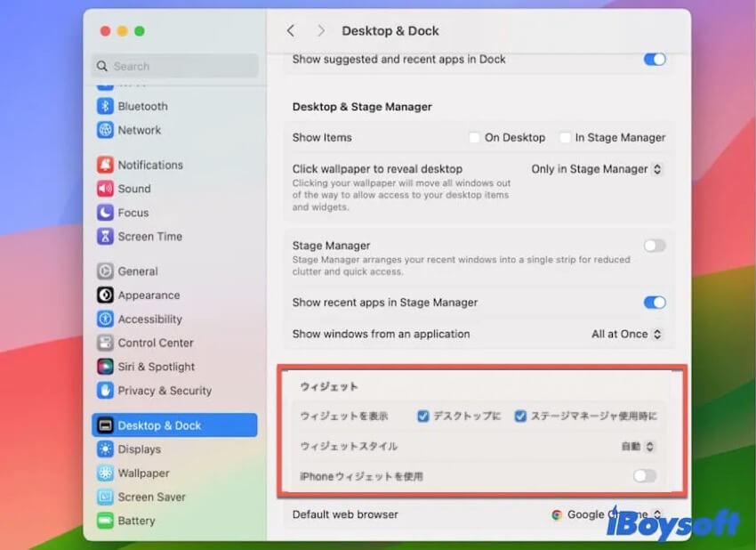Check Show Items On Desktop

pyautogui.click(x=474, y=137)
